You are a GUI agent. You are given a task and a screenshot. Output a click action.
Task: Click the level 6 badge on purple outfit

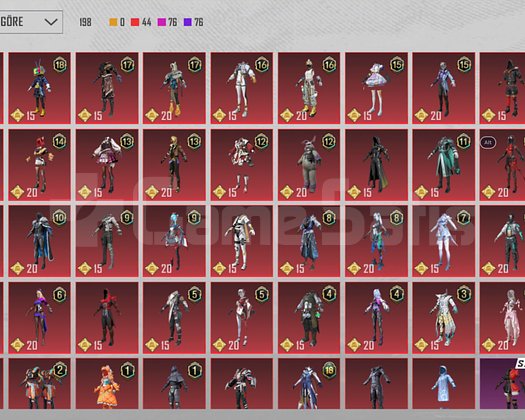(60, 295)
